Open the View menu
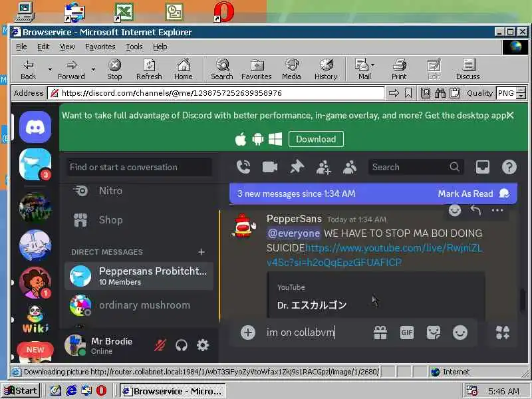The image size is (532, 399). tap(67, 47)
